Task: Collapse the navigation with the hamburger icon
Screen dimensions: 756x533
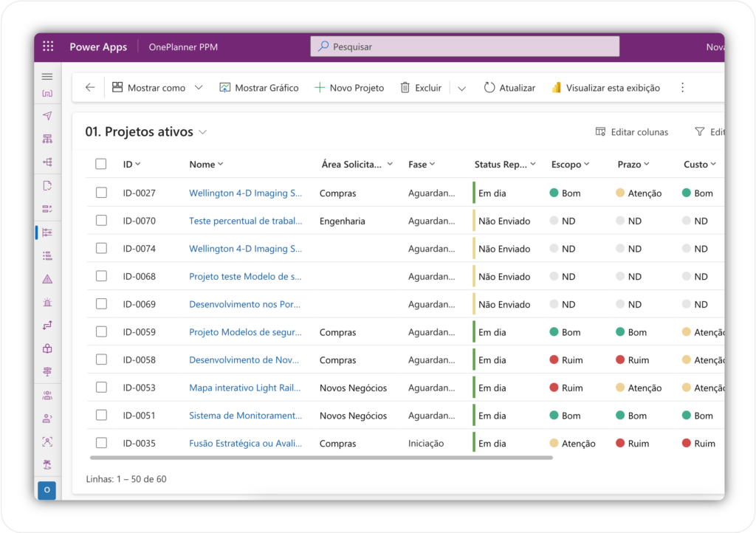Action: [x=47, y=75]
